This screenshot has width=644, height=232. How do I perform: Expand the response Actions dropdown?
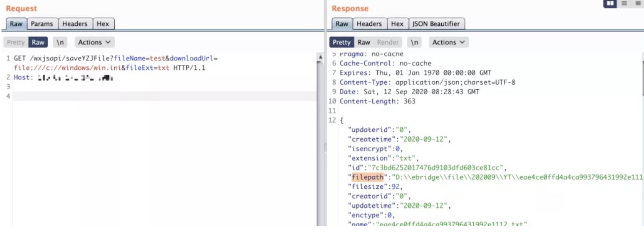[449, 42]
